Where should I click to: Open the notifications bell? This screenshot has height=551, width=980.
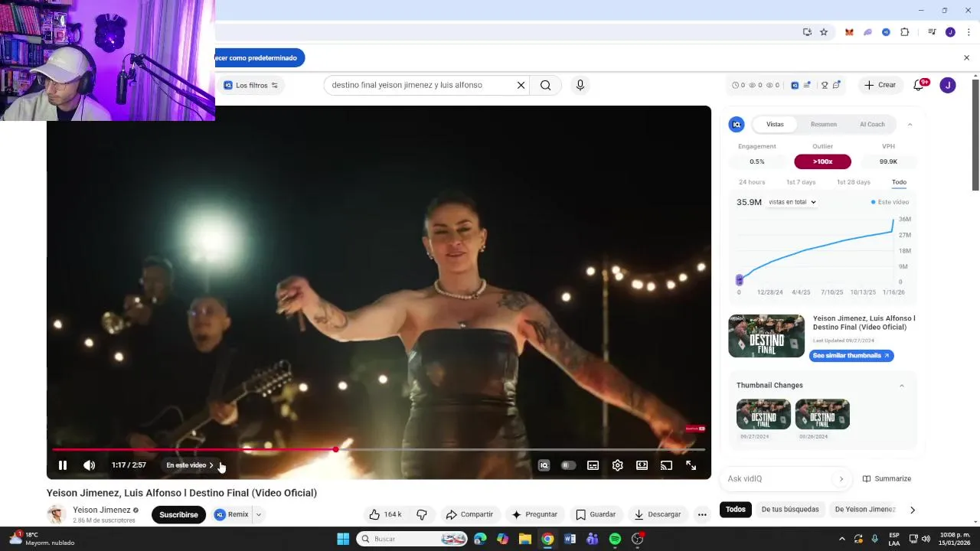pyautogui.click(x=919, y=85)
